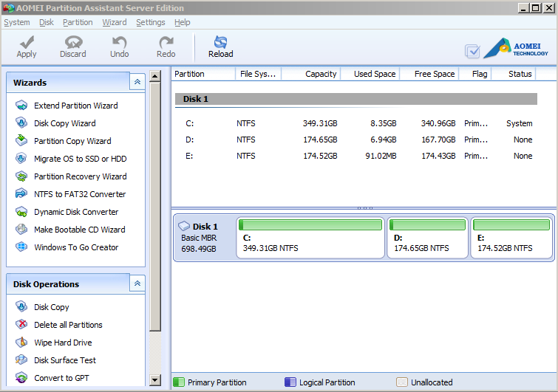Choose Wipe Hard Drive operation
The width and height of the screenshot is (558, 392).
(x=63, y=343)
